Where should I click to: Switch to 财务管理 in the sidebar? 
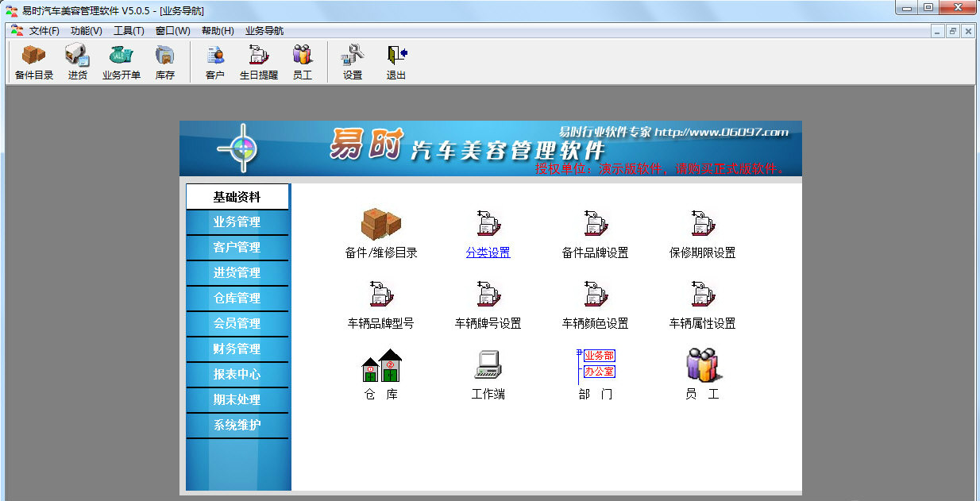[x=237, y=349]
